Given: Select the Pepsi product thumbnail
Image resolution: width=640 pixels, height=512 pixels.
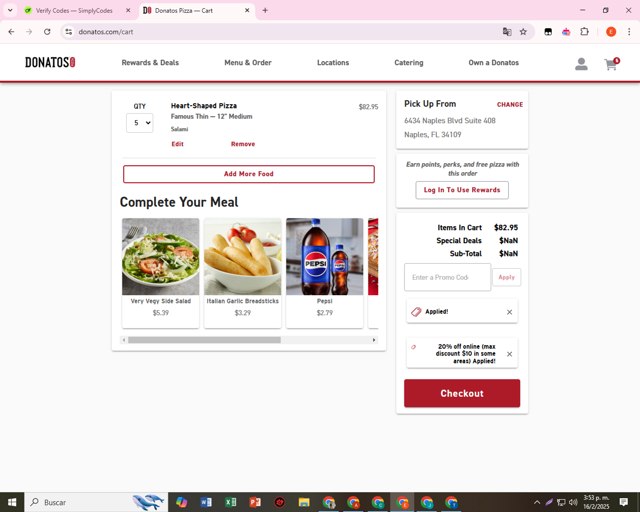Looking at the screenshot, I should click(x=324, y=256).
